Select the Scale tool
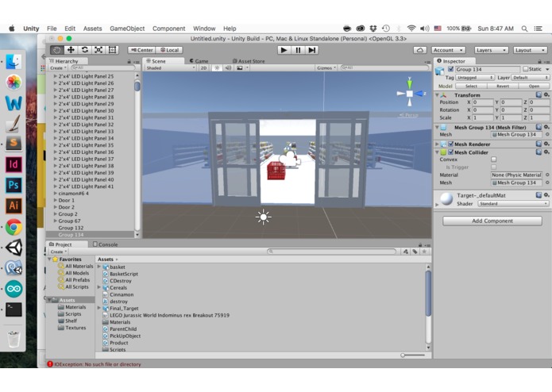 [x=98, y=50]
